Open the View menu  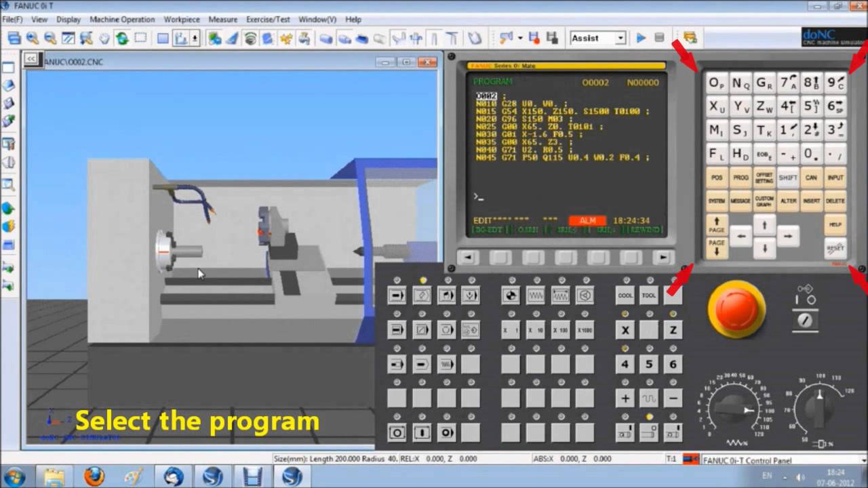click(39, 20)
